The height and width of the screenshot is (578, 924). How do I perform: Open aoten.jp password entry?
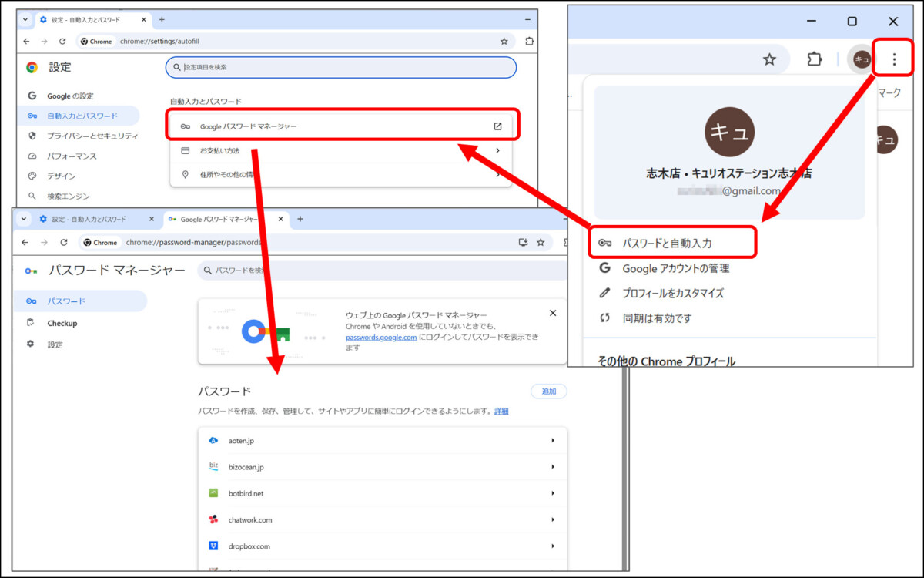[x=383, y=441]
